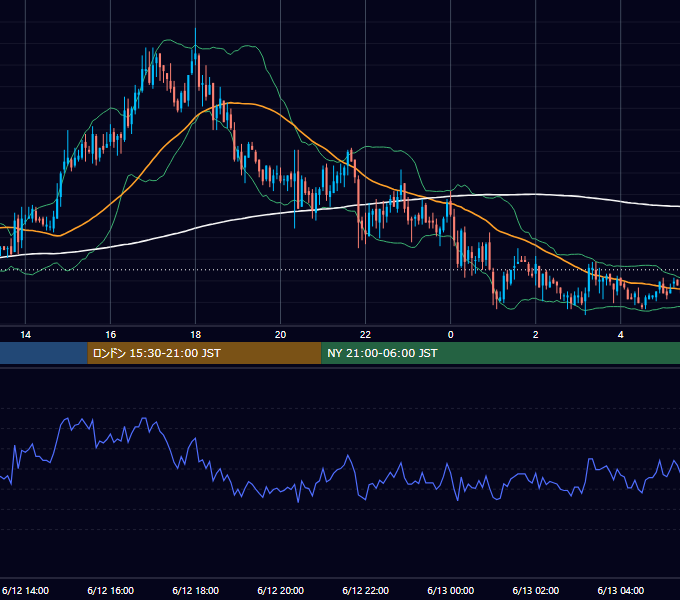680x600 pixels.
Task: Click the hour label 14 on price chart axis
Action: pyautogui.click(x=26, y=335)
